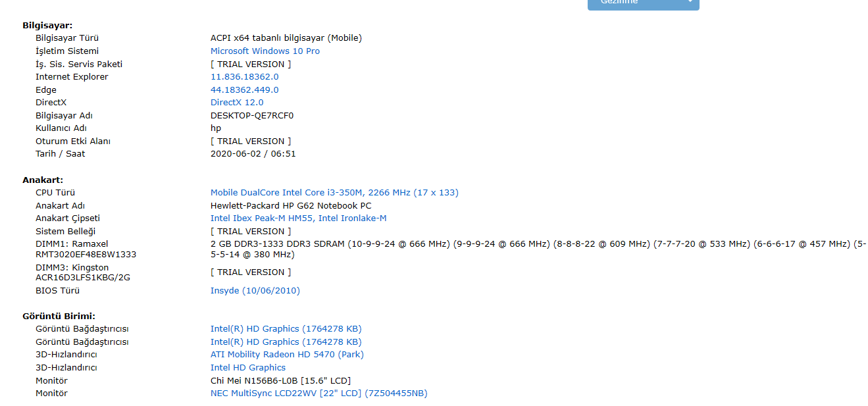Click the CPU Türü label

point(55,192)
